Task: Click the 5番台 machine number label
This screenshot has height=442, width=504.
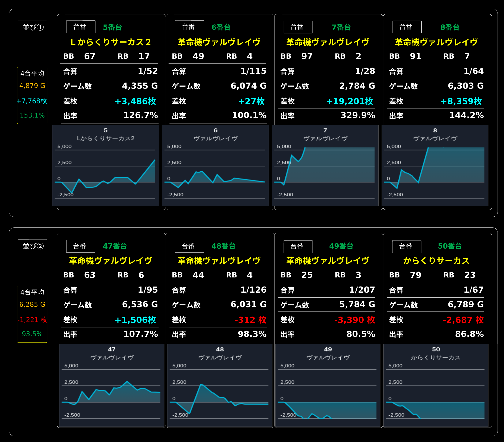Action: coord(112,27)
